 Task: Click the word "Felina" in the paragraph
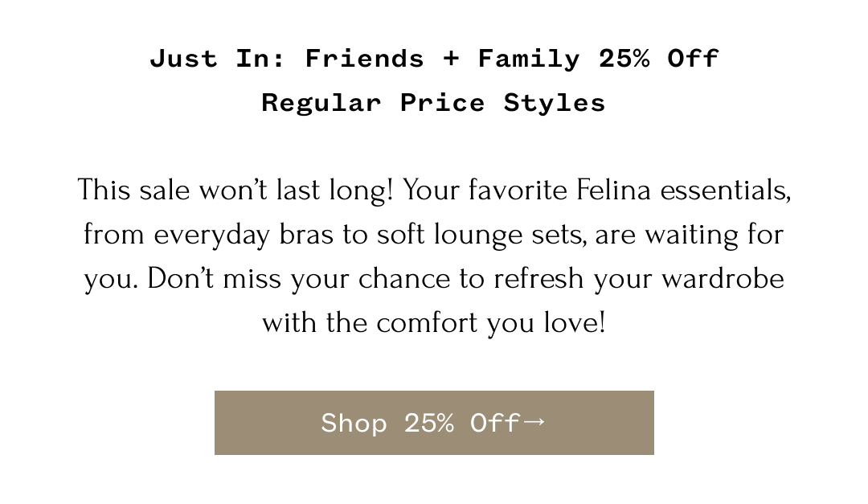(x=615, y=191)
